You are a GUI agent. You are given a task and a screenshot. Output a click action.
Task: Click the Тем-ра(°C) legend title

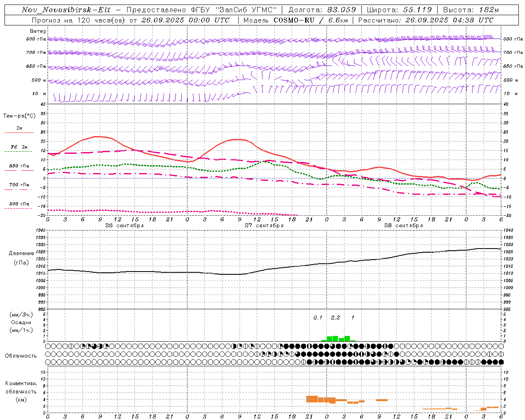(x=19, y=116)
